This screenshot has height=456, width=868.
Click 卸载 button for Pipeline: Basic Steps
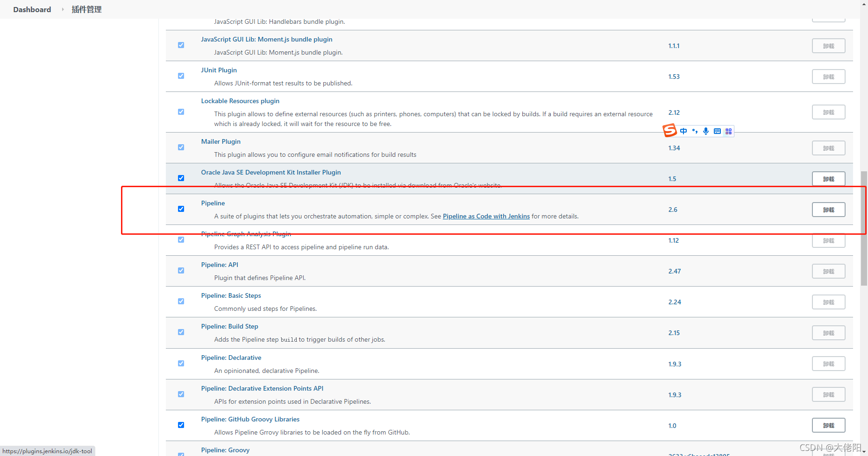click(x=829, y=302)
